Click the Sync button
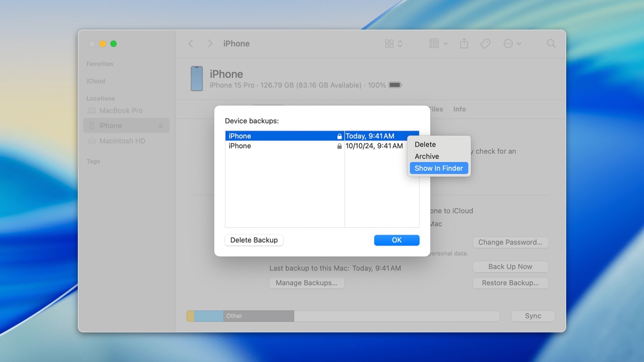This screenshot has width=644, height=362. pyautogui.click(x=533, y=316)
